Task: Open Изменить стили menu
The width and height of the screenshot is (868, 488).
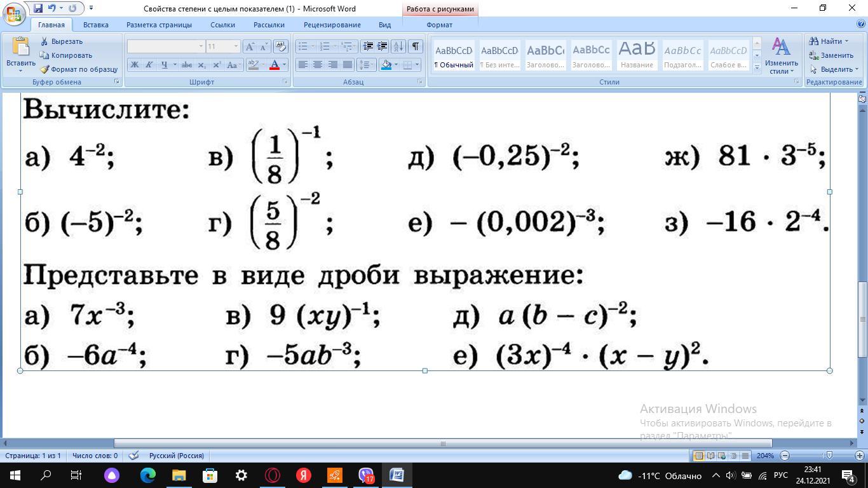Action: (x=781, y=56)
